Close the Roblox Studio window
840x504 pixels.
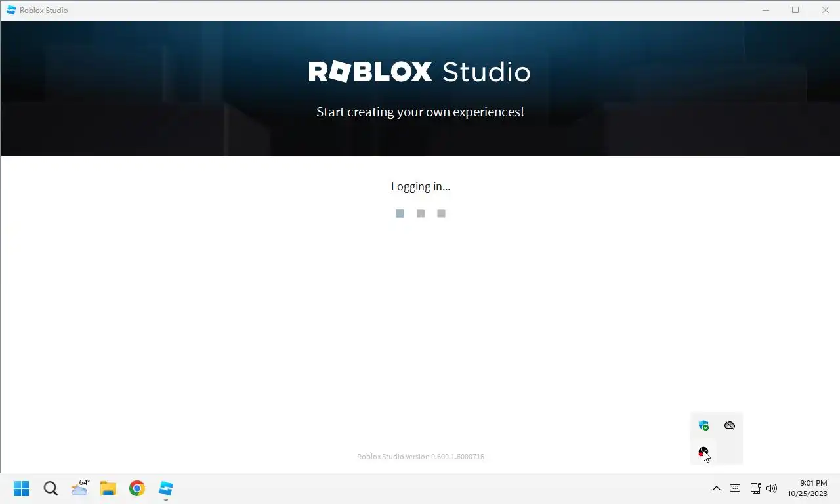[826, 10]
